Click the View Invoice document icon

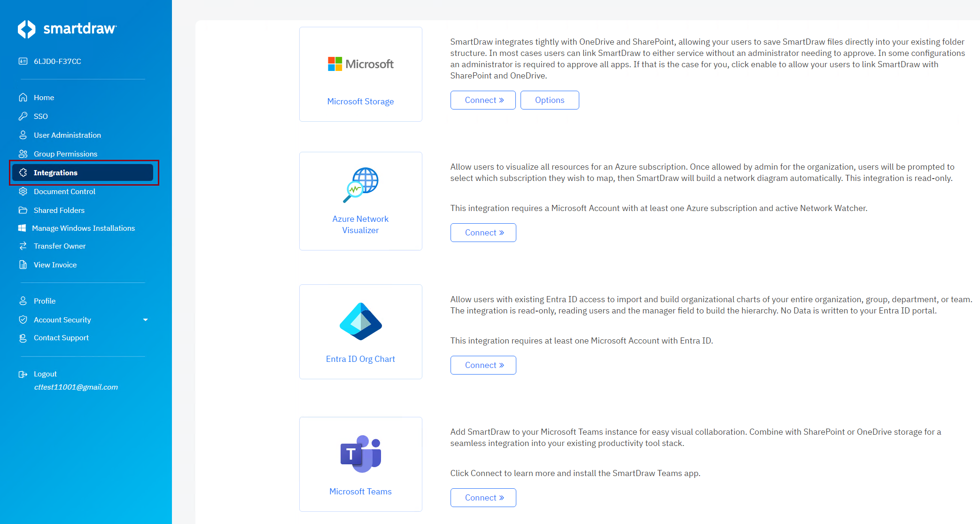23,265
